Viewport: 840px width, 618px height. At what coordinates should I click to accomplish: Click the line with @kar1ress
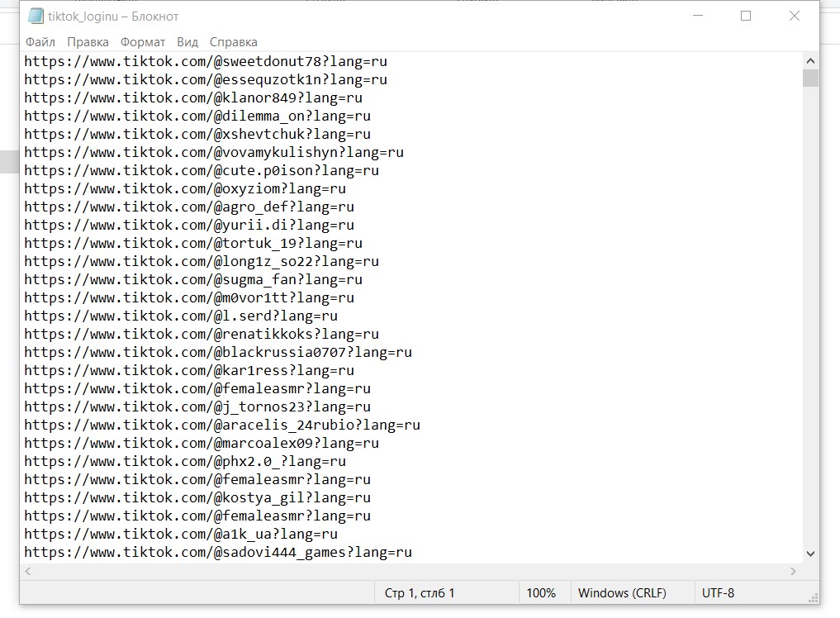(189, 371)
